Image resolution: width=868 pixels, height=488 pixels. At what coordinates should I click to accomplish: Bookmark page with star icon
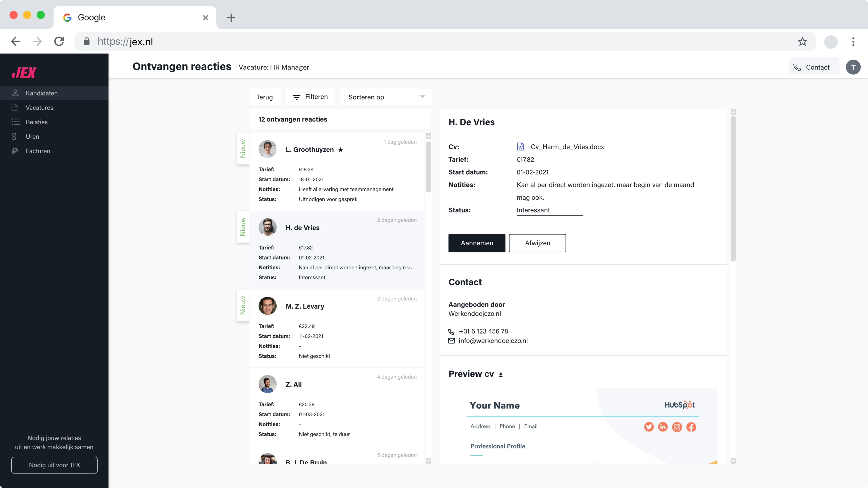point(802,42)
